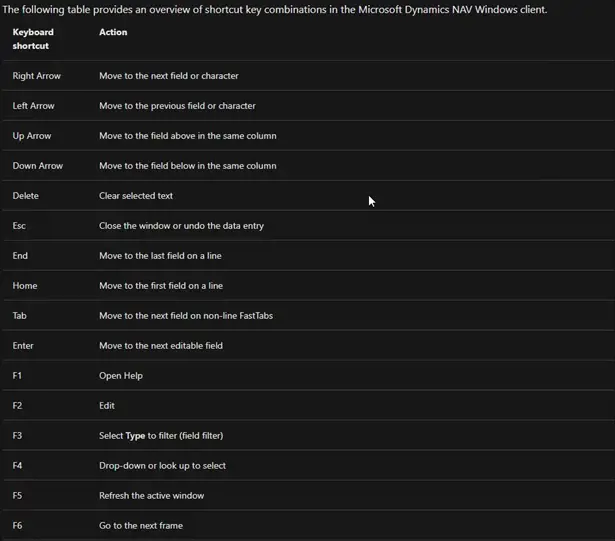The width and height of the screenshot is (615, 541).
Task: Click "Move to the previous field or character"
Action: pyautogui.click(x=177, y=106)
